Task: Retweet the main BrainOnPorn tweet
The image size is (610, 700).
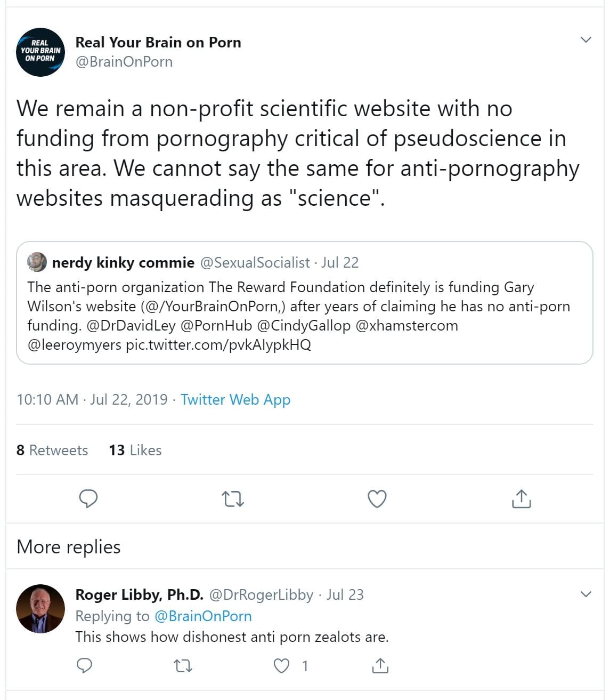Action: coord(232,499)
